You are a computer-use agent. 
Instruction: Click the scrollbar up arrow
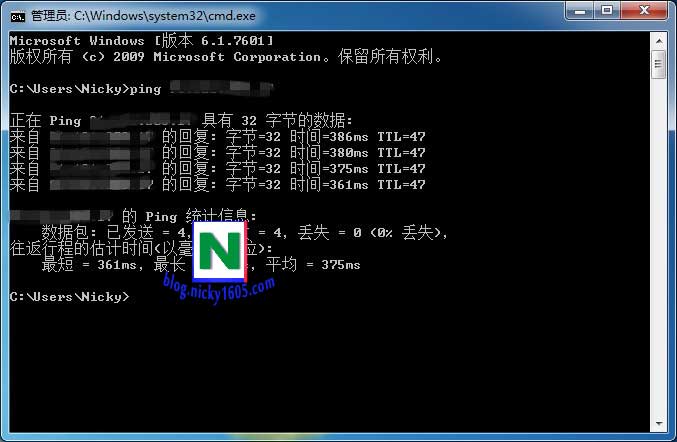659,41
